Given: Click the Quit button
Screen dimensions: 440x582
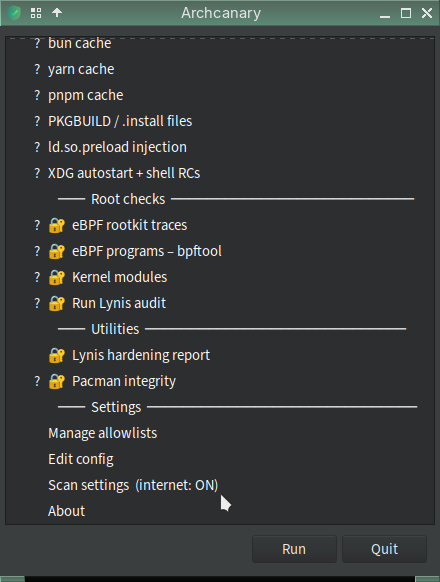Looking at the screenshot, I should point(384,549).
